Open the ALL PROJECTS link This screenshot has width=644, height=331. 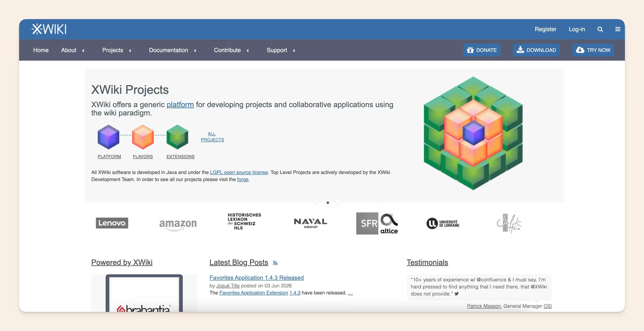click(212, 137)
